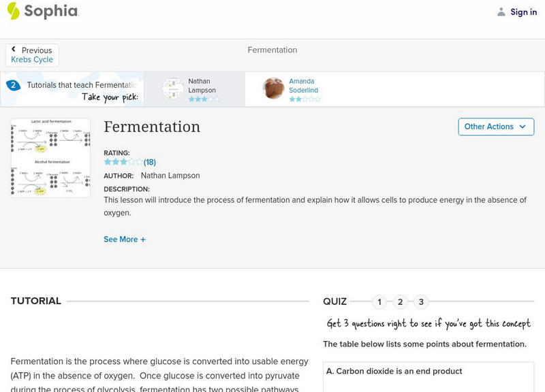Click the lesson's star rating icons
The image size is (545, 392).
(x=123, y=162)
